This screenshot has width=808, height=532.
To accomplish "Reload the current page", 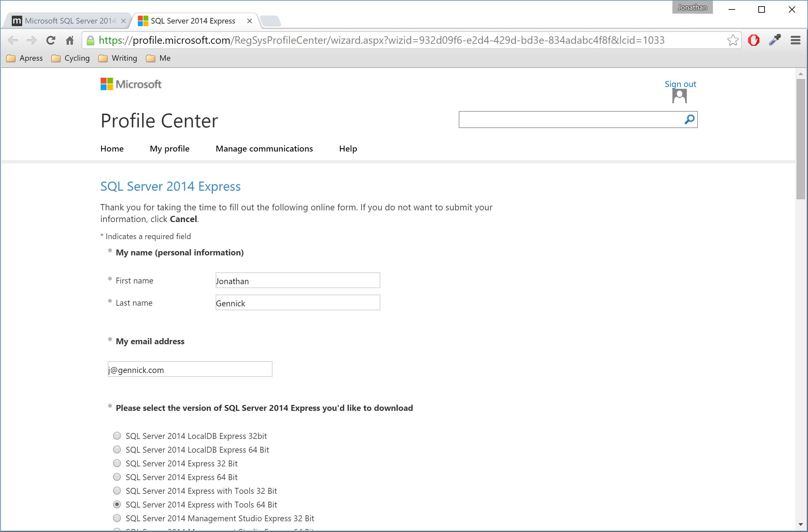I will coord(51,40).
